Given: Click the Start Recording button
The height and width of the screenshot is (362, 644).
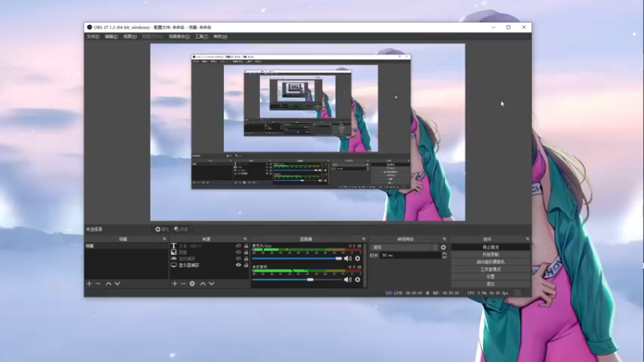Looking at the screenshot, I should tap(490, 254).
